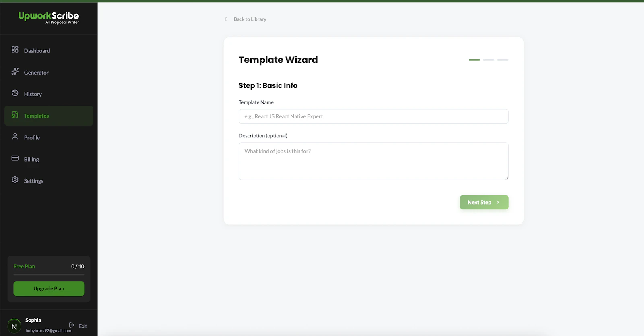The width and height of the screenshot is (644, 336).
Task: Open the Profile page label
Action: pos(32,138)
